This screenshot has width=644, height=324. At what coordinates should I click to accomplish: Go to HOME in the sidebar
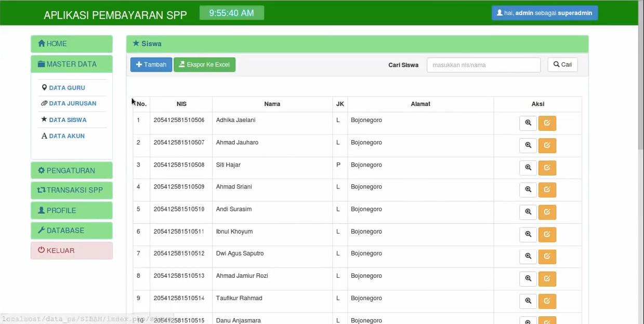tap(72, 44)
